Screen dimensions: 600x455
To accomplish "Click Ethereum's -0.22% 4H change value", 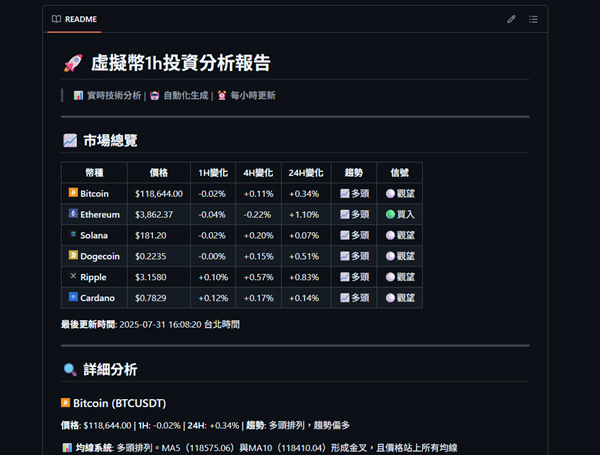I will 257,215.
